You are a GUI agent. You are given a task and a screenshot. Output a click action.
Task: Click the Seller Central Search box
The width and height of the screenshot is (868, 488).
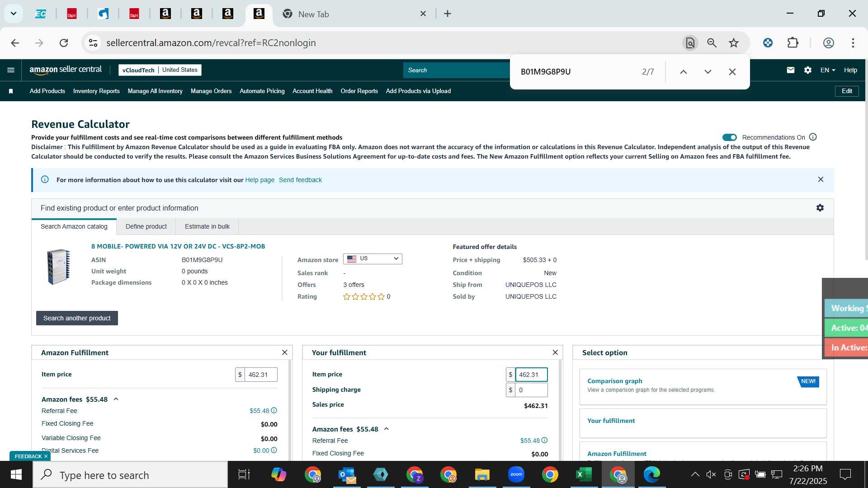coord(457,70)
